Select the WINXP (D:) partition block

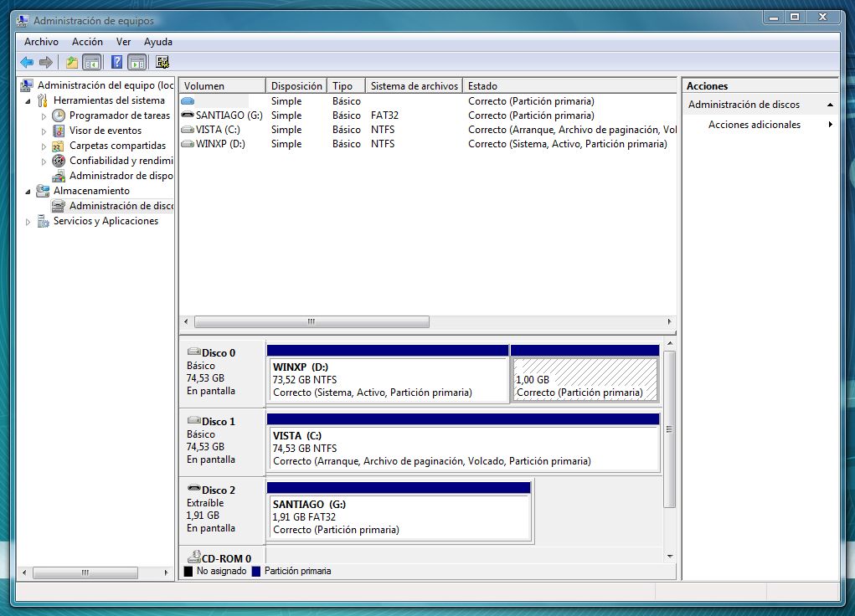coord(388,374)
